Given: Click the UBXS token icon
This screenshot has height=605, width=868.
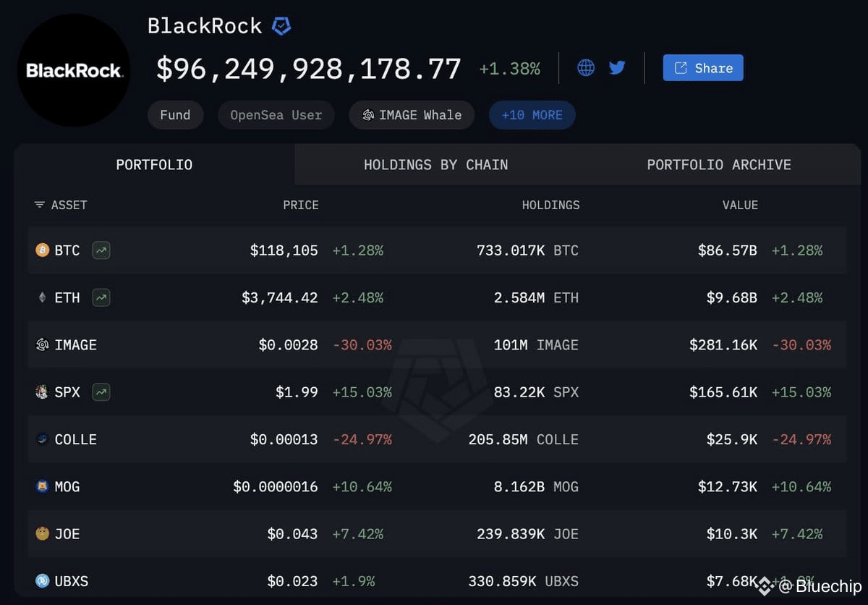Looking at the screenshot, I should click(x=43, y=581).
